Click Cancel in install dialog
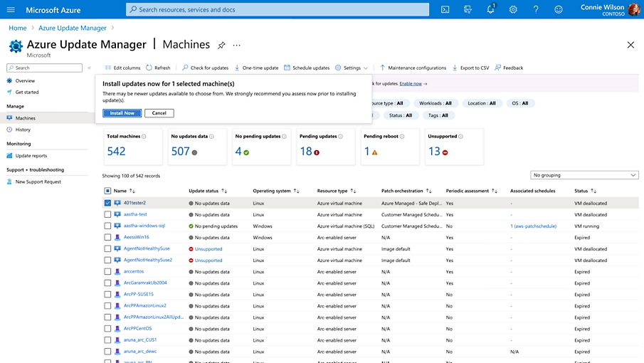 (x=159, y=113)
